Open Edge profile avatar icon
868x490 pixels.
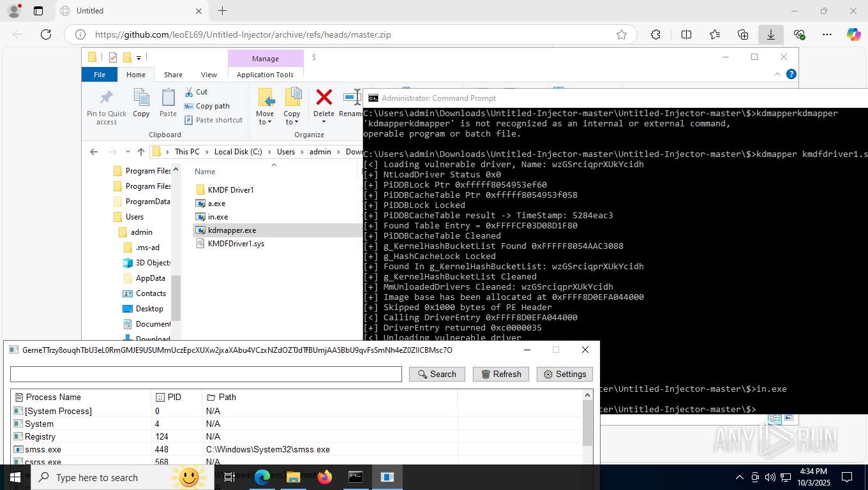pyautogui.click(x=13, y=11)
